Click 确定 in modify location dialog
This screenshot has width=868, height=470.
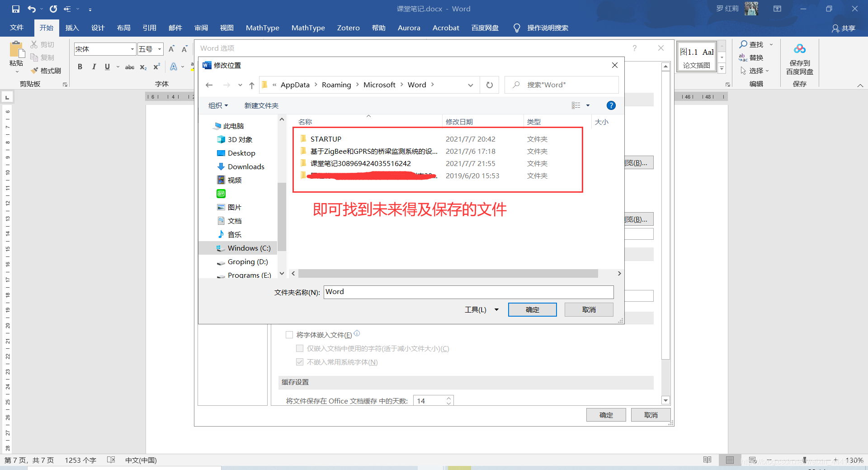[533, 310]
